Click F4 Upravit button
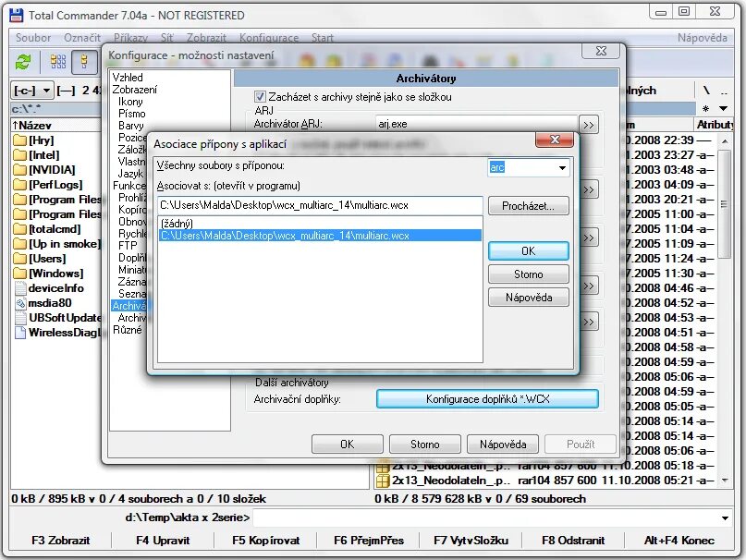 pos(163,541)
